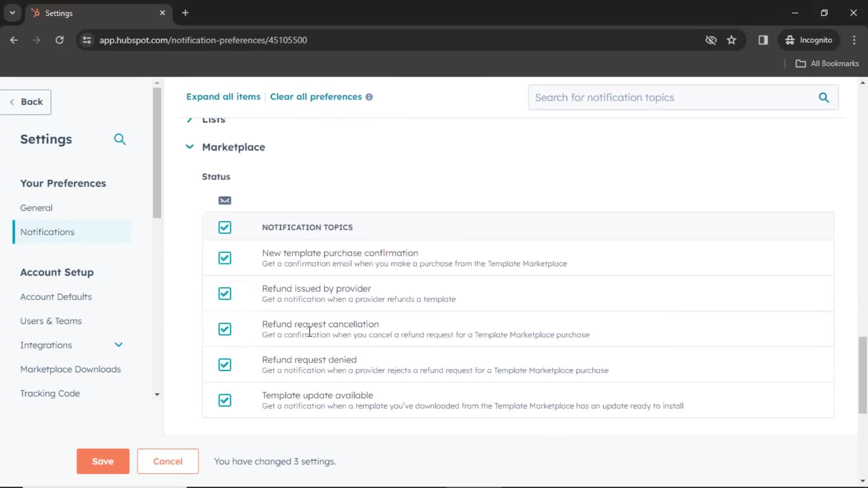868x488 pixels.
Task: Click the Save button
Action: coord(103,460)
